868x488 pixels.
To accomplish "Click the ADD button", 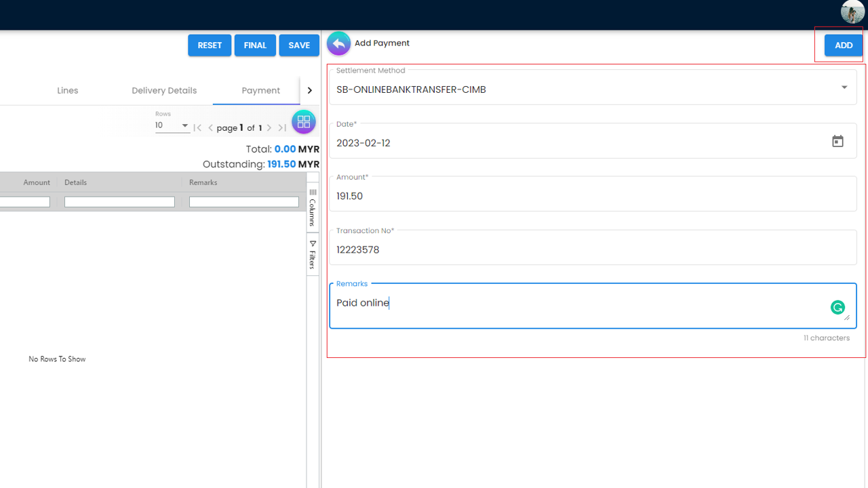I will [x=843, y=45].
